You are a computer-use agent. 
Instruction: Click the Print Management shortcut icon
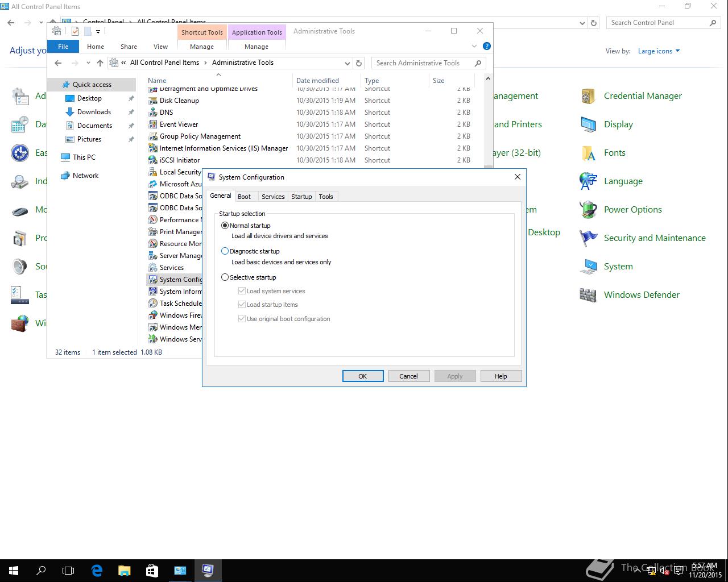pyautogui.click(x=152, y=232)
